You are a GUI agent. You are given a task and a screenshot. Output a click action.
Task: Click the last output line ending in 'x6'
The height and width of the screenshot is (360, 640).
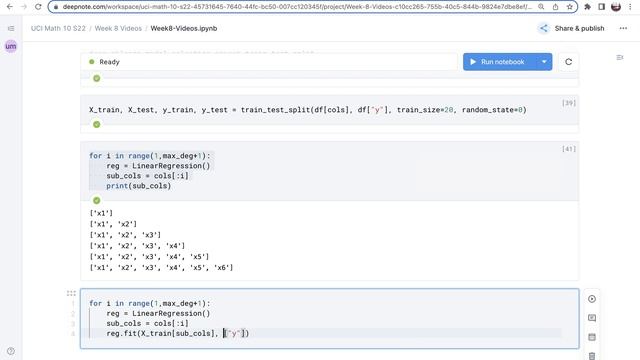pyautogui.click(x=161, y=268)
